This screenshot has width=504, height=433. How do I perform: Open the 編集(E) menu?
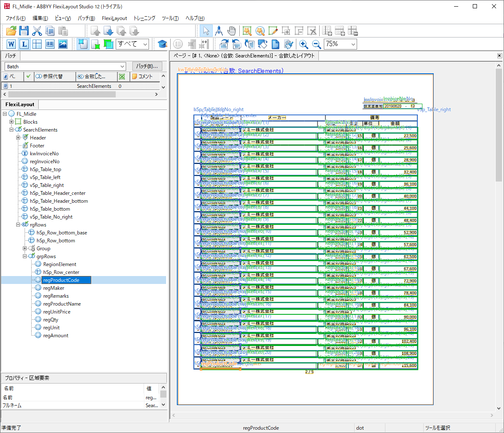40,18
